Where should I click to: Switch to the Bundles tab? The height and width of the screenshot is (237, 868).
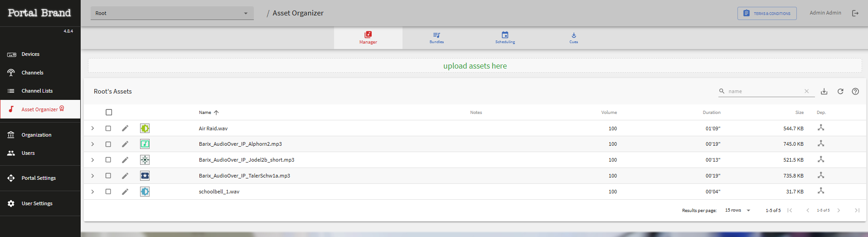pyautogui.click(x=436, y=38)
